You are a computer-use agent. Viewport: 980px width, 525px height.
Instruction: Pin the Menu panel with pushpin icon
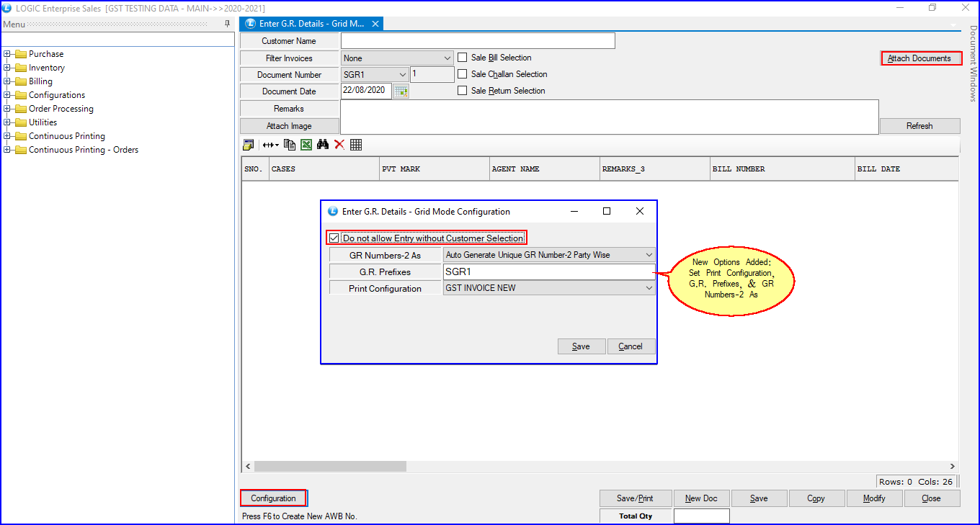(228, 24)
